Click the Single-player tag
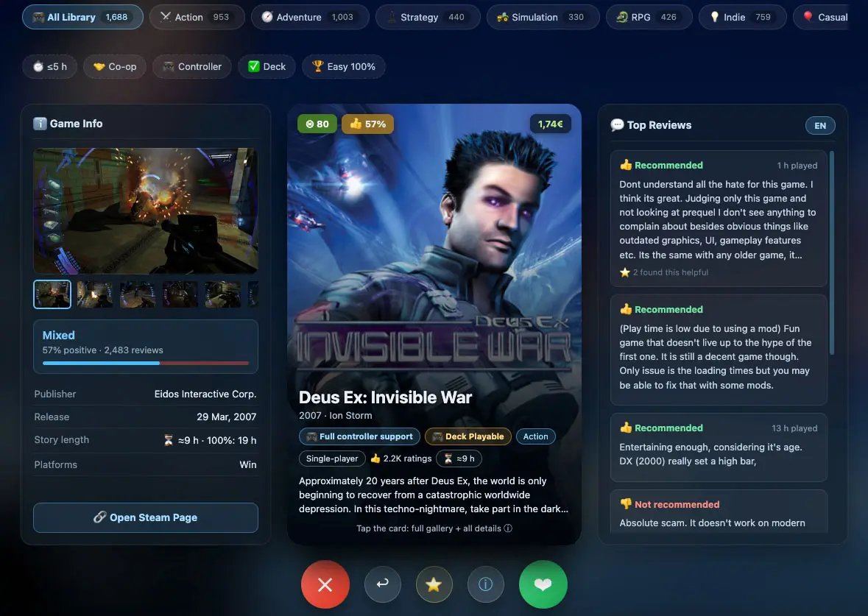Image resolution: width=868 pixels, height=616 pixels. pos(332,459)
